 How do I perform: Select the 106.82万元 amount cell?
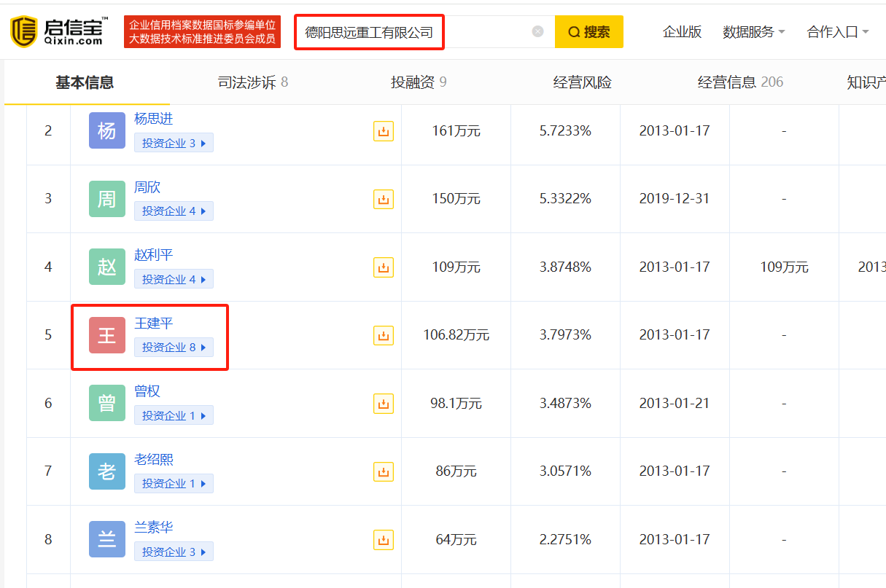click(x=456, y=335)
